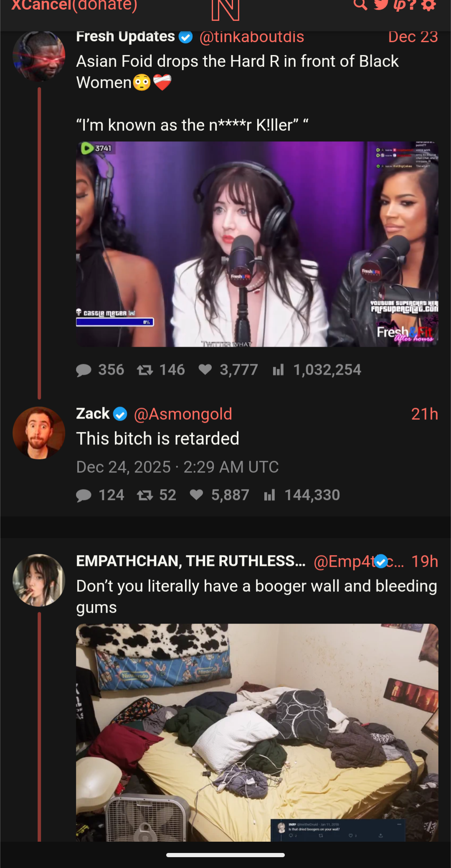
Task: Tap reply icon under Fresh Updates tweet
Action: [84, 370]
